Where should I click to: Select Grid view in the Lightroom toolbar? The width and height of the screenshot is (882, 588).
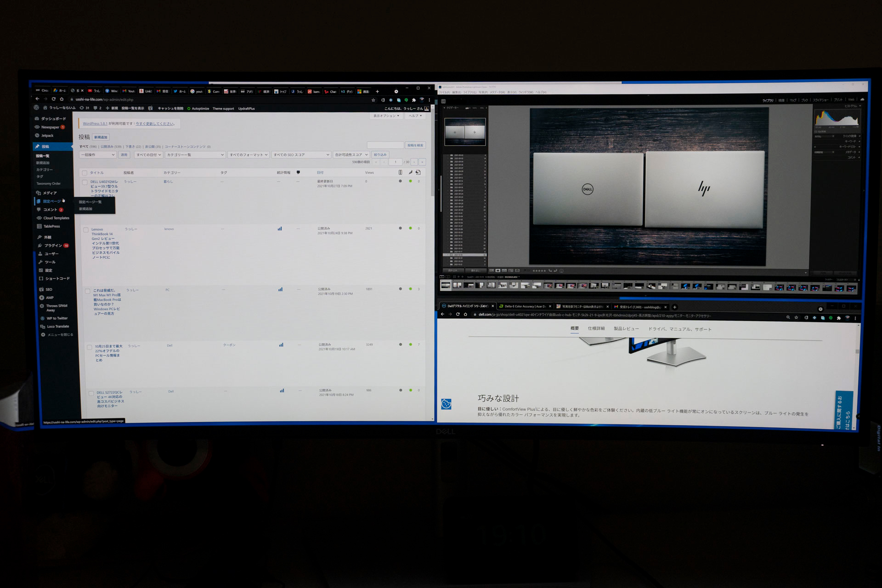click(492, 271)
